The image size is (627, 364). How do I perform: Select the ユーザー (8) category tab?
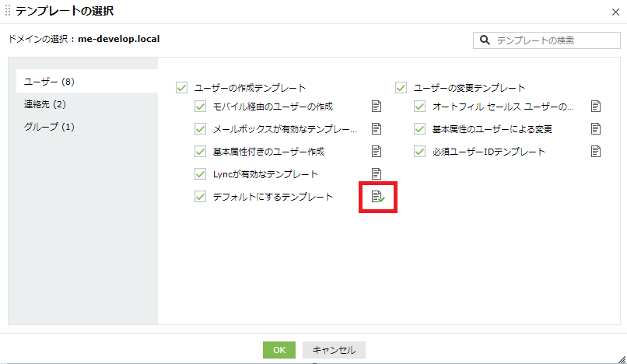coord(87,82)
